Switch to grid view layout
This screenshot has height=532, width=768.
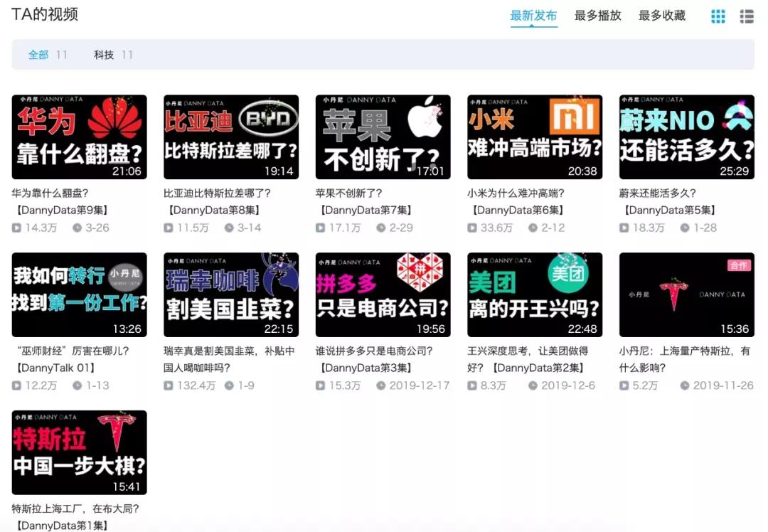(717, 16)
